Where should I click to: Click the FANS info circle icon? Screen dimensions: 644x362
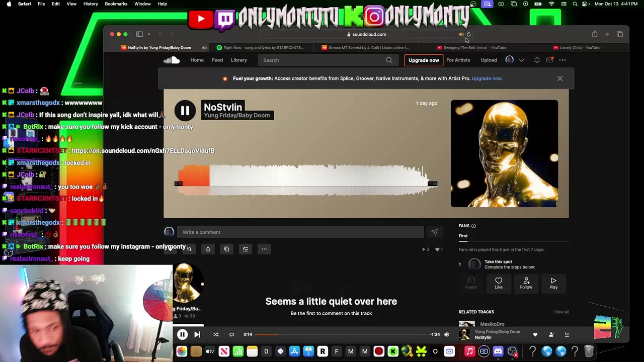(473, 226)
